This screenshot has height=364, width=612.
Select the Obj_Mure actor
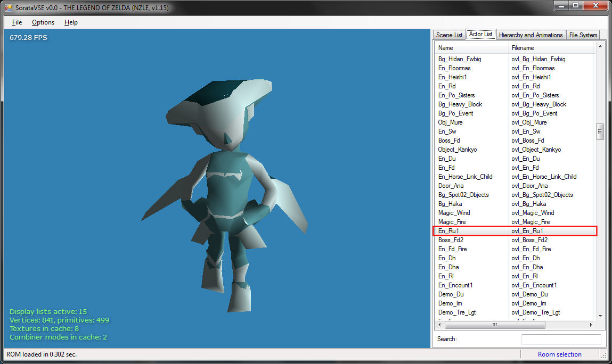coord(515,122)
